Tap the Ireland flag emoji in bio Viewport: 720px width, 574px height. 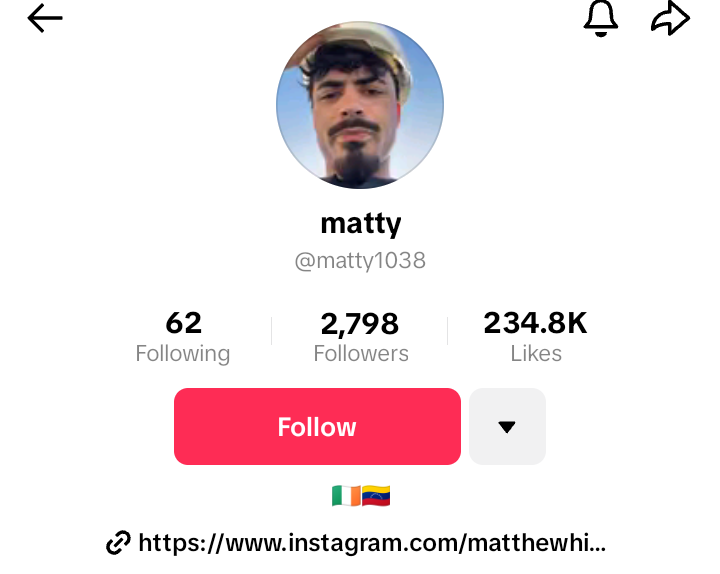click(x=346, y=496)
